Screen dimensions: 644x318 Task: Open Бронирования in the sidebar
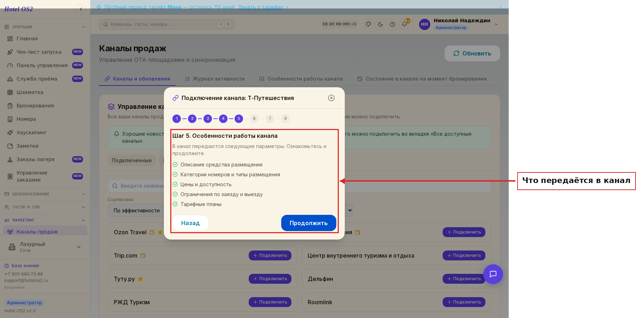click(45, 106)
